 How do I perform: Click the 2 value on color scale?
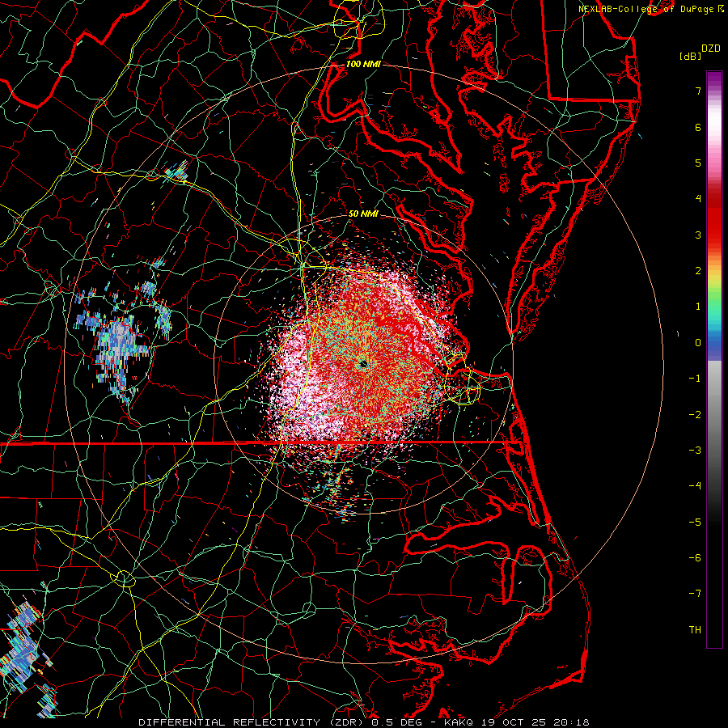pyautogui.click(x=698, y=271)
